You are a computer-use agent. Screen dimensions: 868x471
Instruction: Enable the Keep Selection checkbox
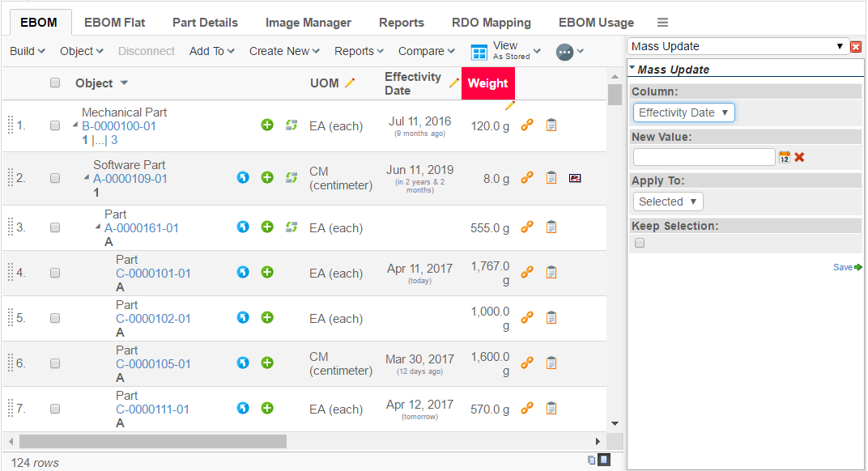[640, 243]
